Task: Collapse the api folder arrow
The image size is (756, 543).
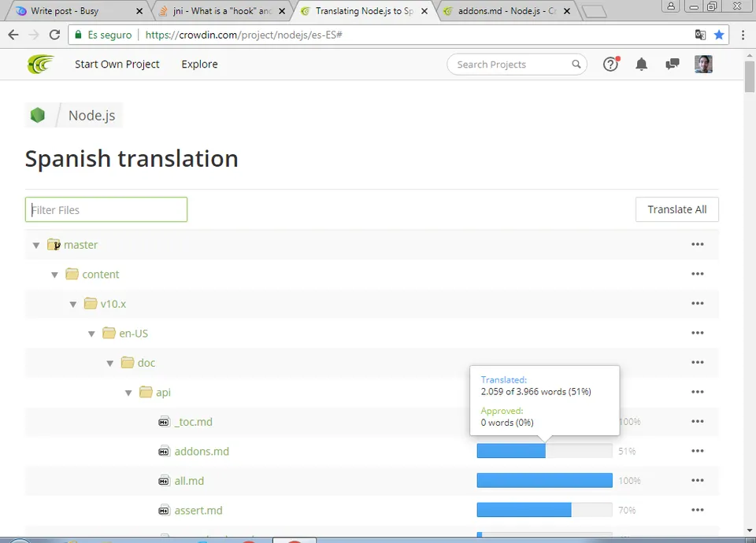Action: (x=128, y=393)
